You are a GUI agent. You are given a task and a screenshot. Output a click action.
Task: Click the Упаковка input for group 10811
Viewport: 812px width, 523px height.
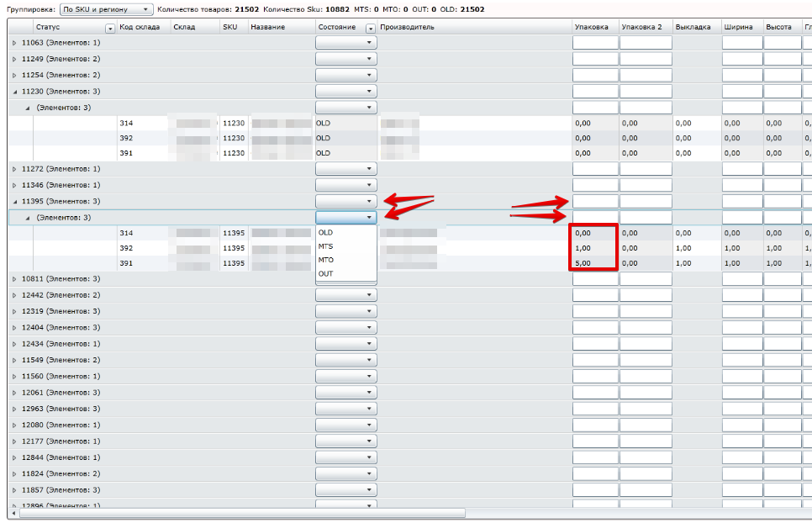[595, 279]
